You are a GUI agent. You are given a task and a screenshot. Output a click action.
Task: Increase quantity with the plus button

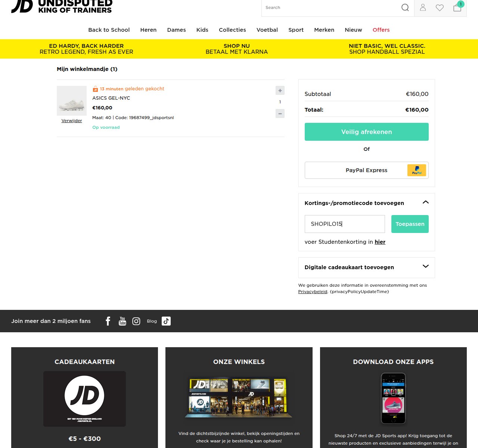click(280, 90)
